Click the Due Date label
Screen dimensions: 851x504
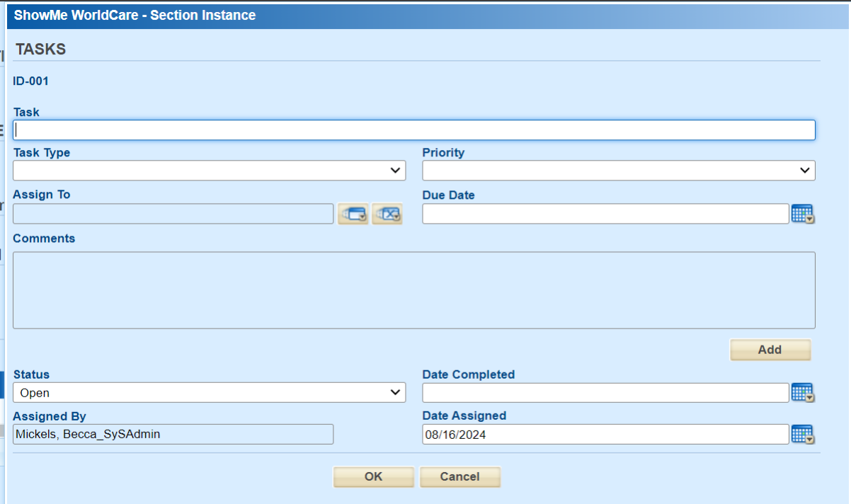tap(449, 195)
